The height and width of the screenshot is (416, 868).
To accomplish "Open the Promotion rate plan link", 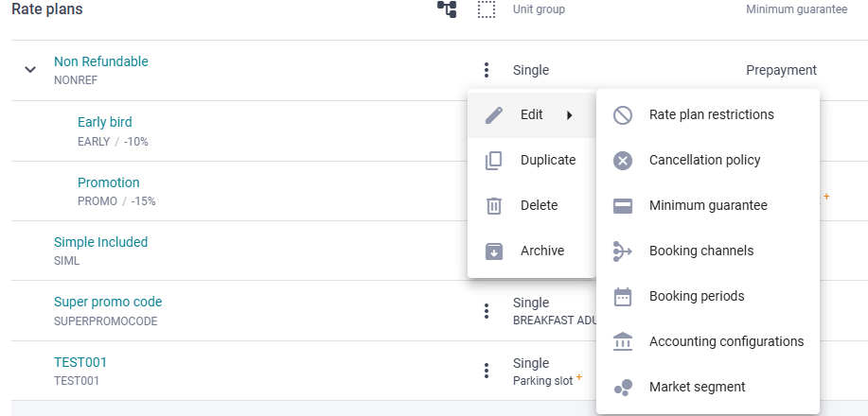I will [109, 182].
